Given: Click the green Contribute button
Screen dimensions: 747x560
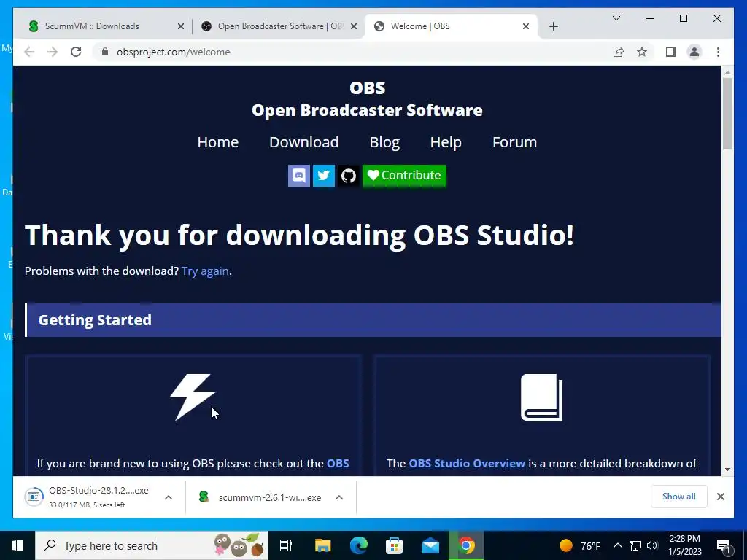Looking at the screenshot, I should click(404, 176).
